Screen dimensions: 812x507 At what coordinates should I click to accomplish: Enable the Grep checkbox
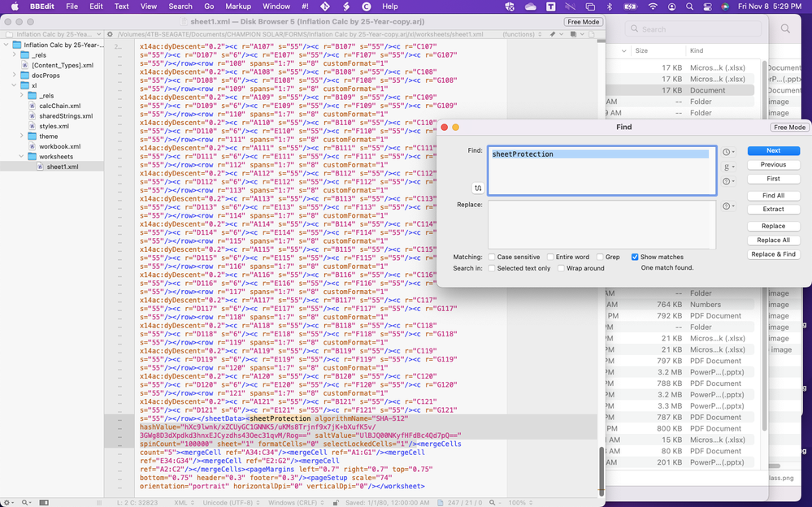[600, 257]
